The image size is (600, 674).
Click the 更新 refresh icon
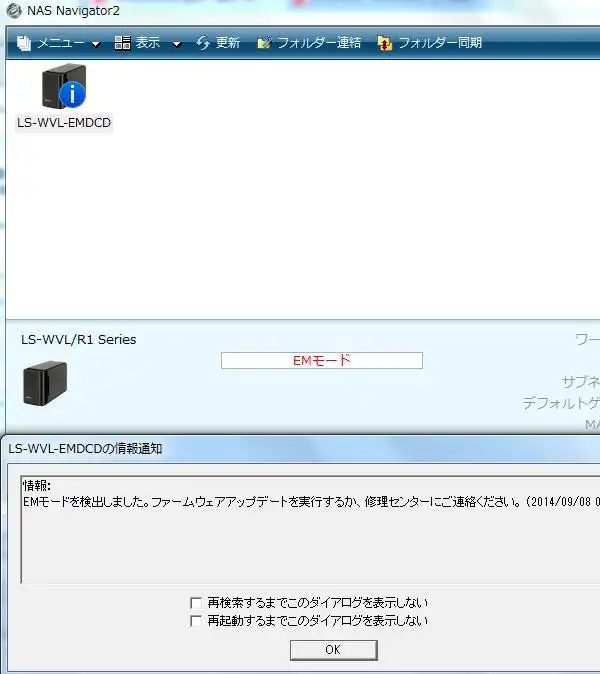203,43
